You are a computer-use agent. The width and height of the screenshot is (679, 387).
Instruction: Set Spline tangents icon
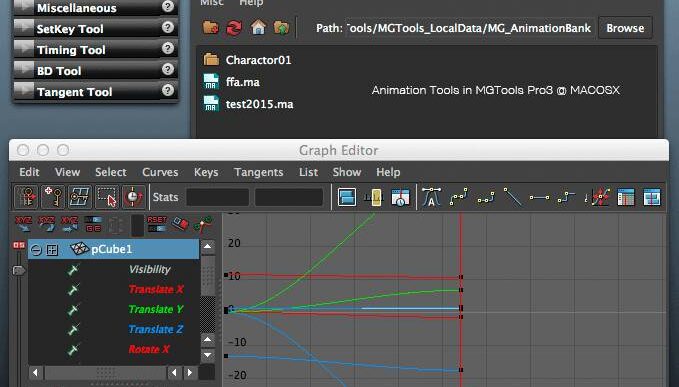click(x=459, y=197)
